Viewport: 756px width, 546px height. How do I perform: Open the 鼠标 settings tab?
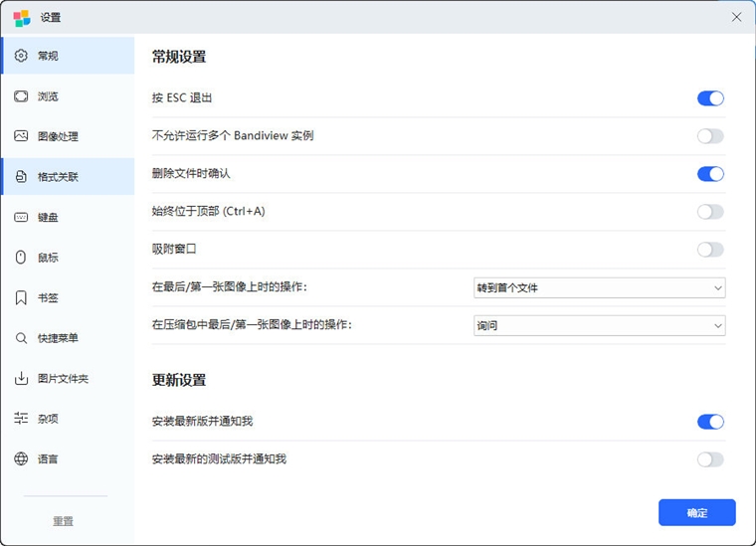(x=68, y=257)
